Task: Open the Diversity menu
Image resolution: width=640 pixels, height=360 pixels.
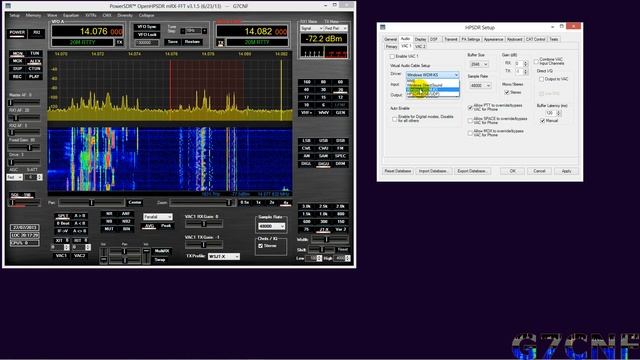Action: [x=125, y=15]
